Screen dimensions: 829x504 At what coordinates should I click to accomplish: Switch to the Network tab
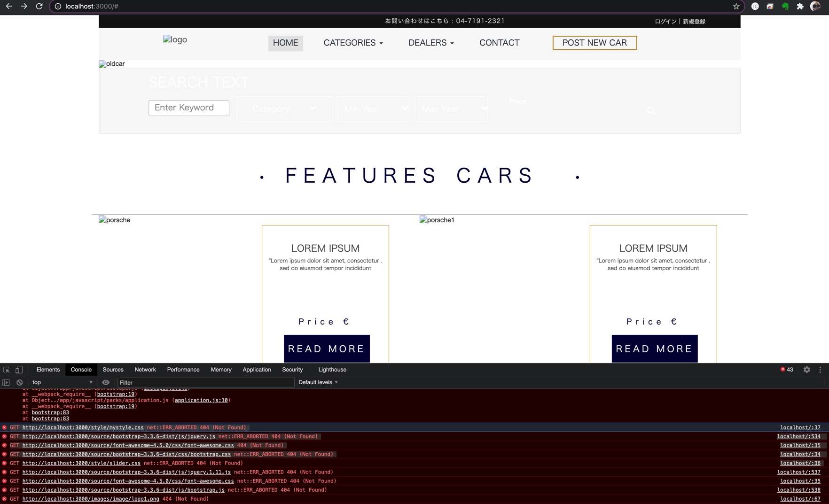pyautogui.click(x=145, y=370)
